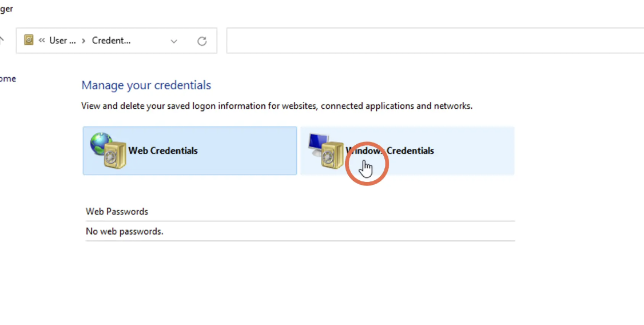Click the address bar vault icon

[29, 40]
